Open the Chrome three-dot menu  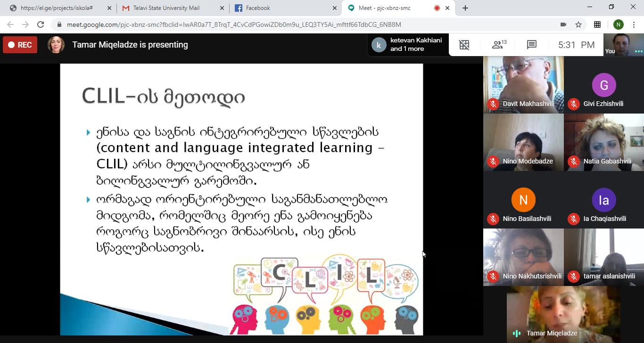tap(634, 24)
